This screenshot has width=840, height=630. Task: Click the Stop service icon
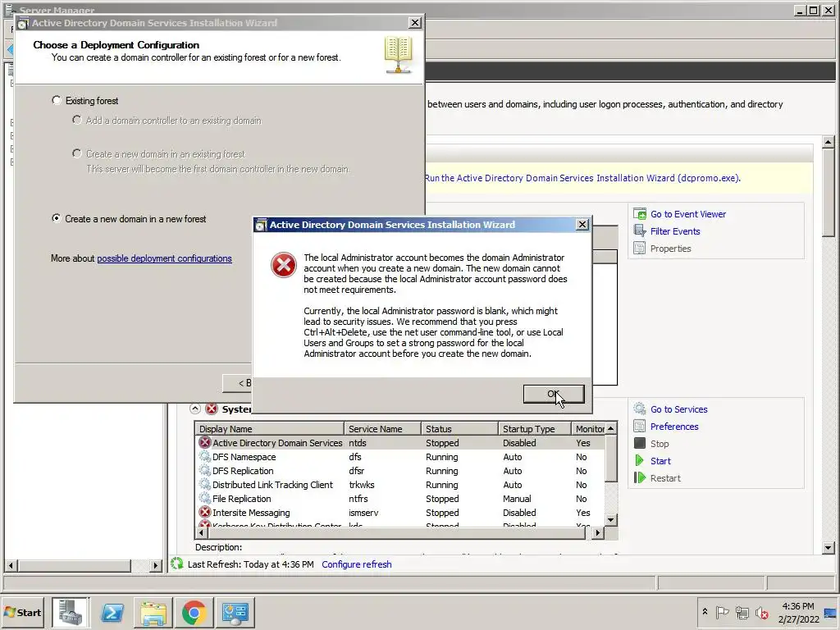coord(640,443)
